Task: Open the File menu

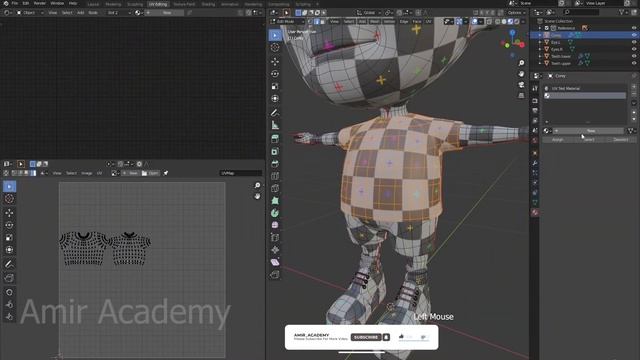Action: (x=15, y=3)
